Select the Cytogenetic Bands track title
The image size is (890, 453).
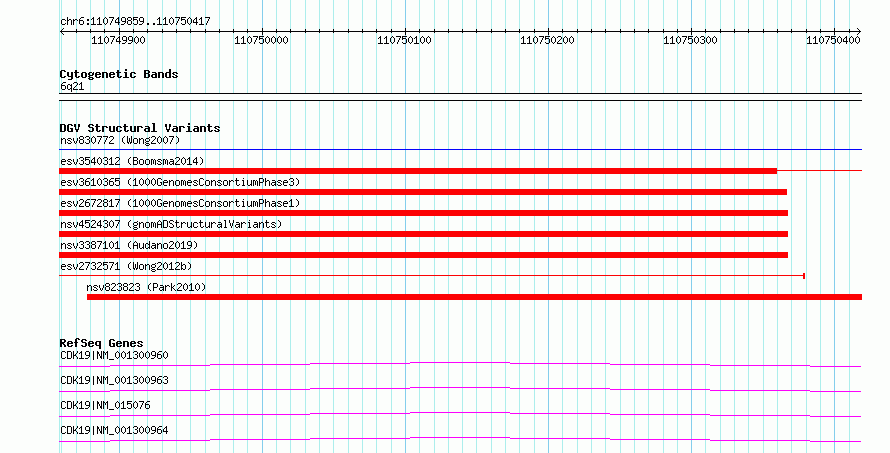coord(119,74)
